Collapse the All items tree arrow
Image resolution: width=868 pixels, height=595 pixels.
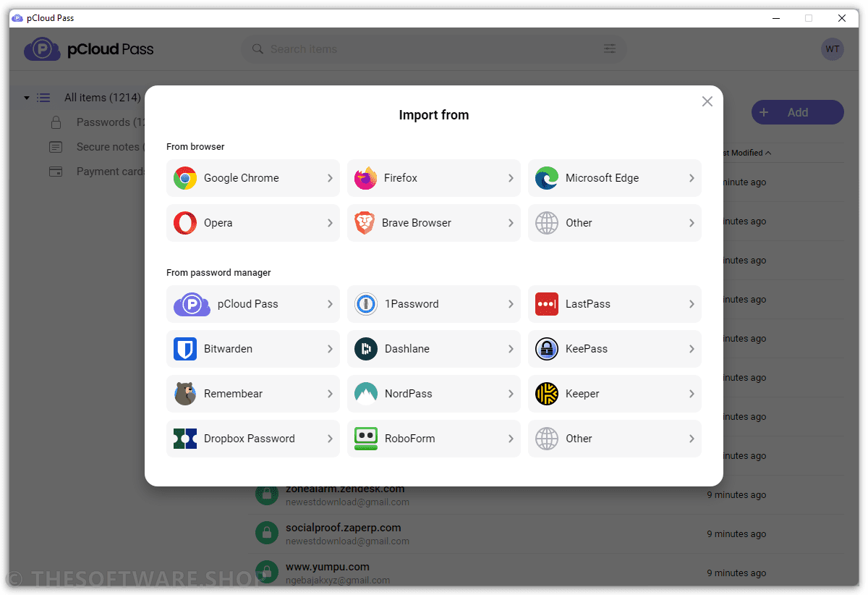[x=27, y=98]
